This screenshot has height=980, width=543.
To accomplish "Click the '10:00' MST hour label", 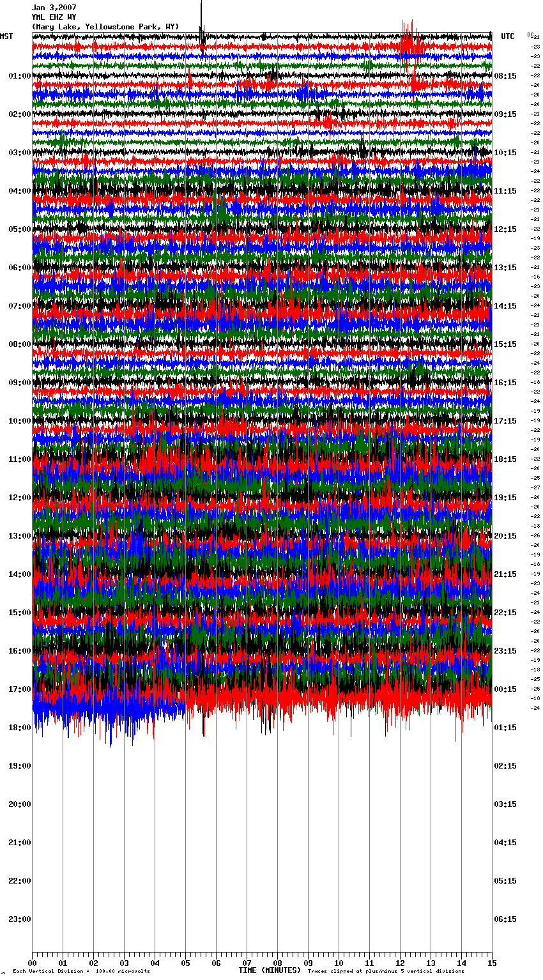I will click(x=20, y=421).
